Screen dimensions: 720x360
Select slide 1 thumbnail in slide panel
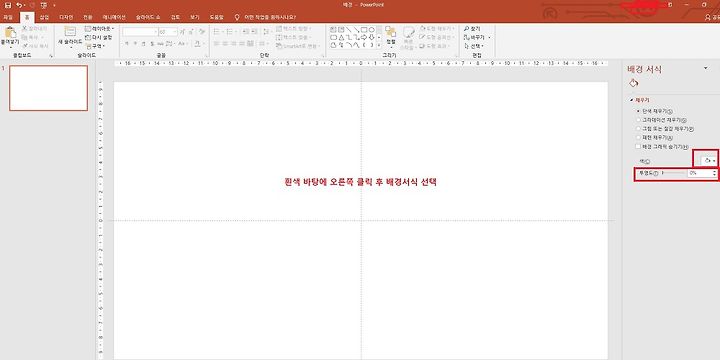(48, 88)
